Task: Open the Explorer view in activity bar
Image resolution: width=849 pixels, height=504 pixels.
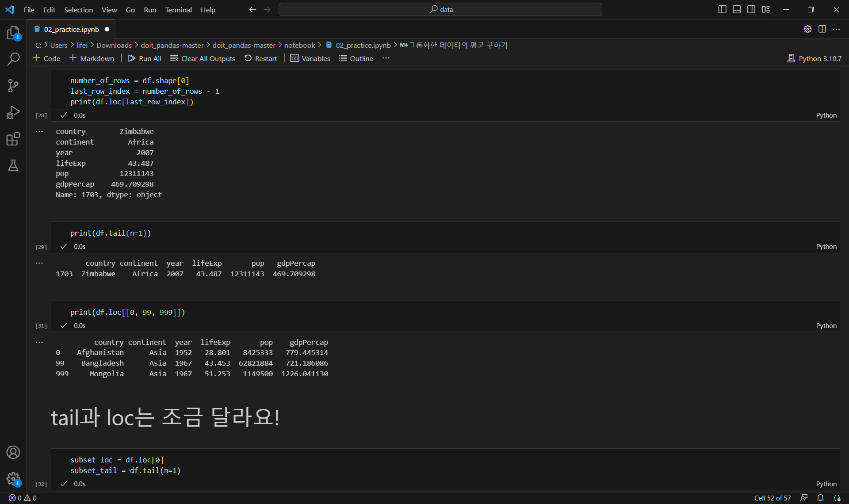Action: pyautogui.click(x=13, y=33)
